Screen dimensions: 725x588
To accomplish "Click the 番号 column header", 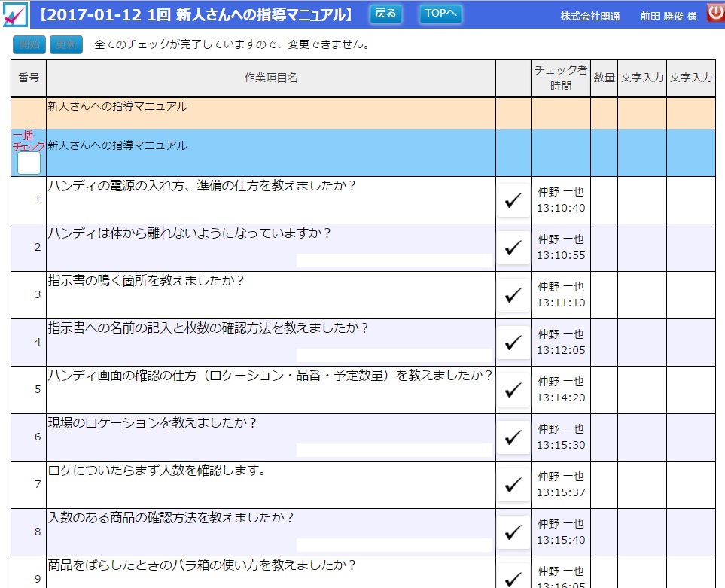I will pyautogui.click(x=29, y=78).
